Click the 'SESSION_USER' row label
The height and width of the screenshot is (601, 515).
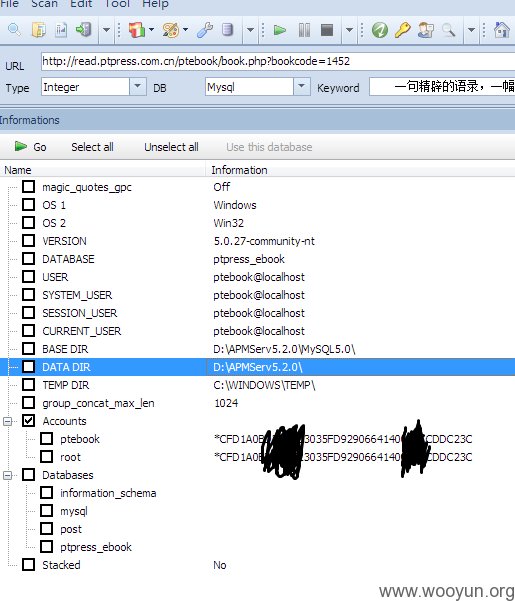tap(79, 313)
